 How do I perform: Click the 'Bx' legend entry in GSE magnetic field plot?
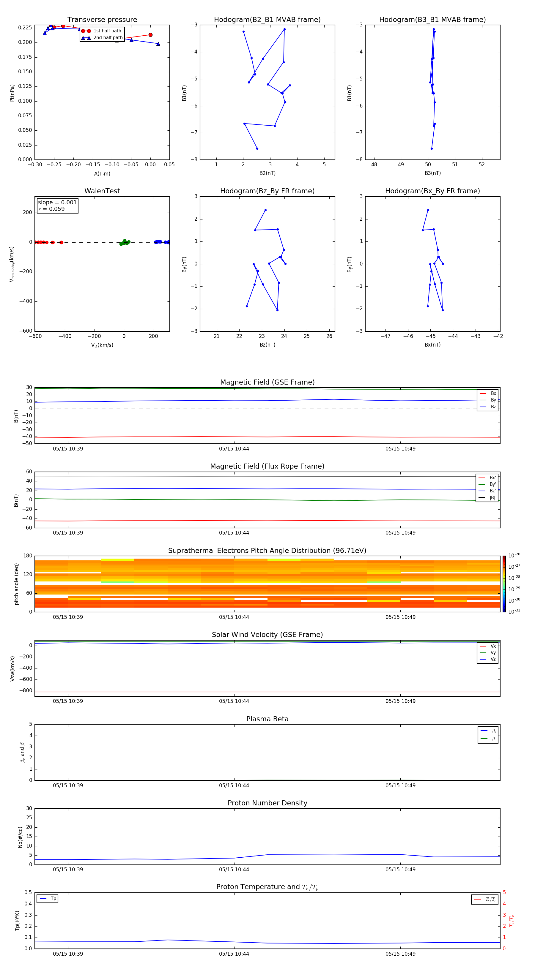point(488,393)
